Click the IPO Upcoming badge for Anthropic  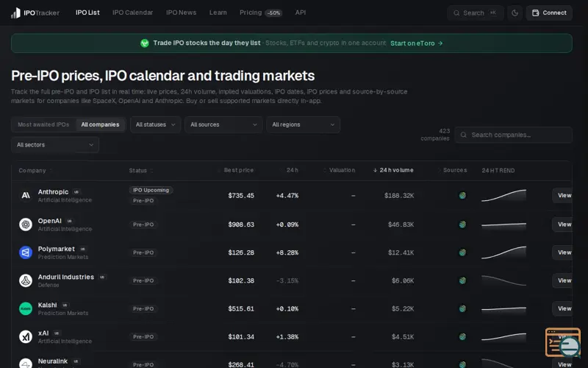[151, 190]
